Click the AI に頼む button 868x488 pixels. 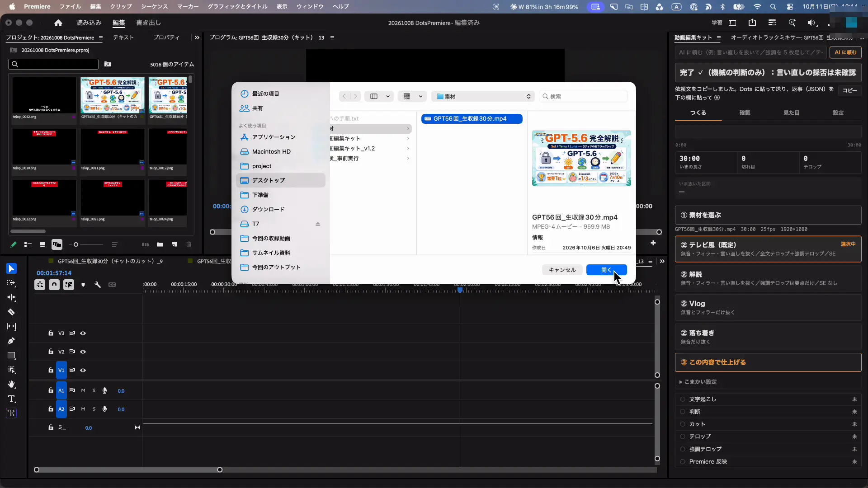tap(845, 53)
